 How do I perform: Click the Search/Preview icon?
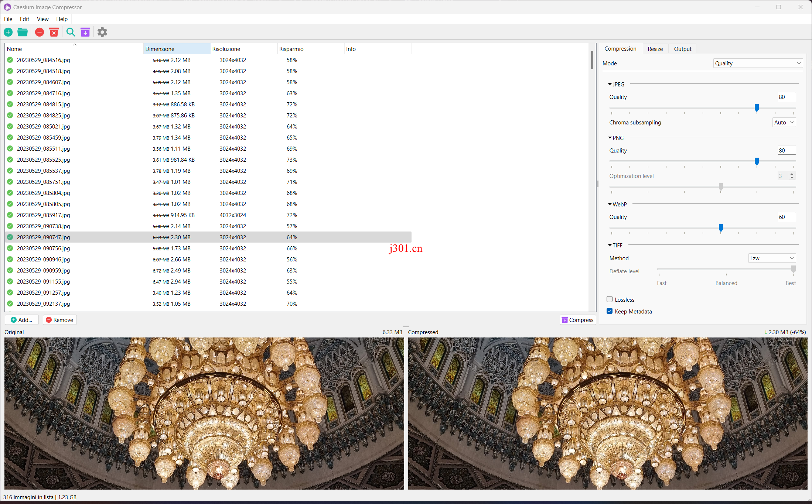point(70,32)
